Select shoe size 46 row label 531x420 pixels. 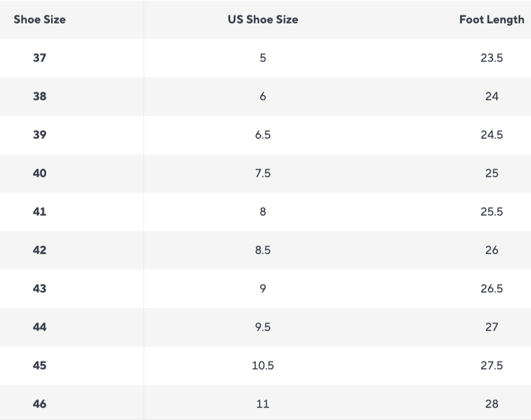40,404
